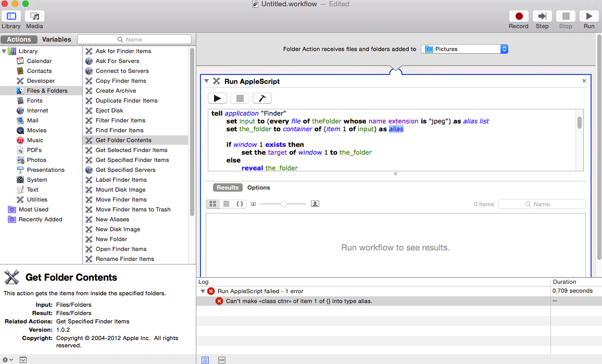Open the Options tab in action
602x364 pixels.
click(x=258, y=188)
